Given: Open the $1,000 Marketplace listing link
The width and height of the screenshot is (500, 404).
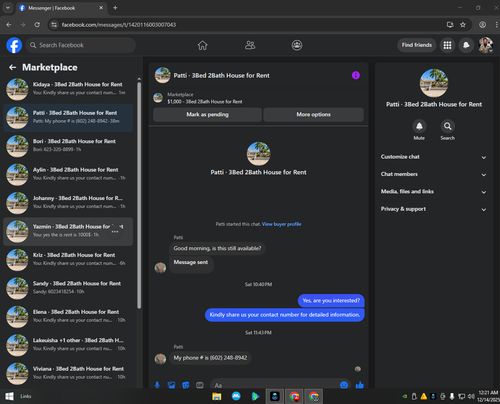Looking at the screenshot, I should pyautogui.click(x=205, y=101).
